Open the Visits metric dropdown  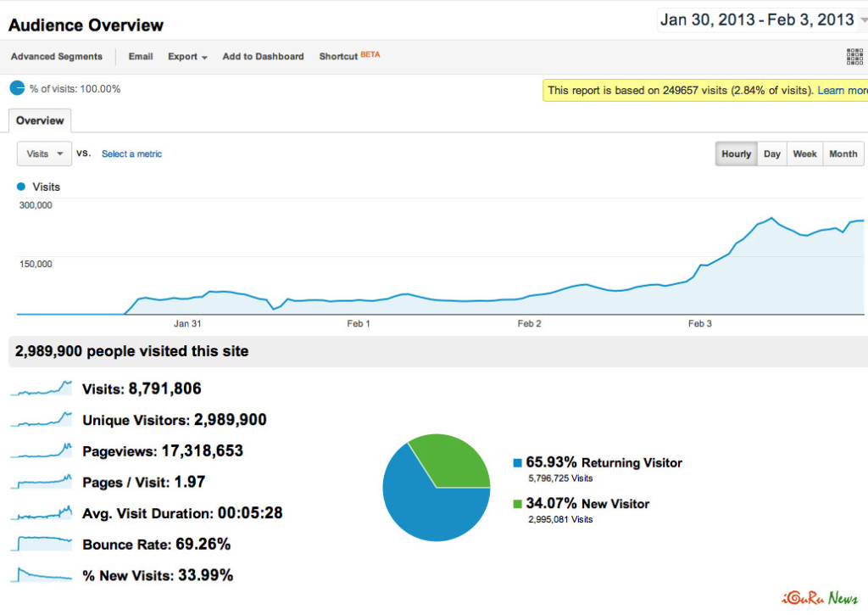[x=44, y=154]
